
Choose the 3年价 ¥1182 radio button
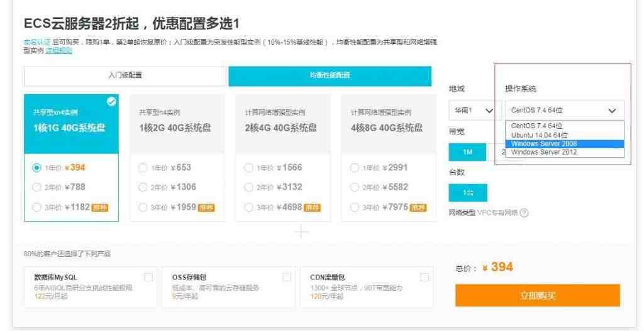(37, 207)
